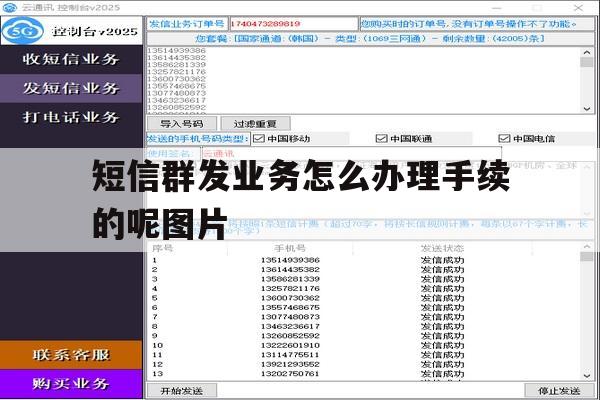The height and width of the screenshot is (400, 600).
Task: Select table row with 13260852592
Action: [364, 336]
